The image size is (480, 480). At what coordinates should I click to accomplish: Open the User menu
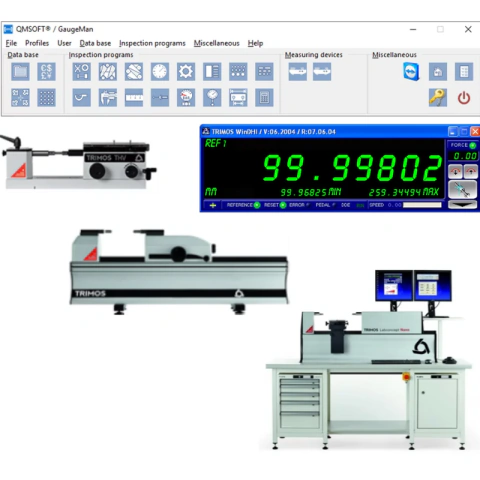pos(64,43)
